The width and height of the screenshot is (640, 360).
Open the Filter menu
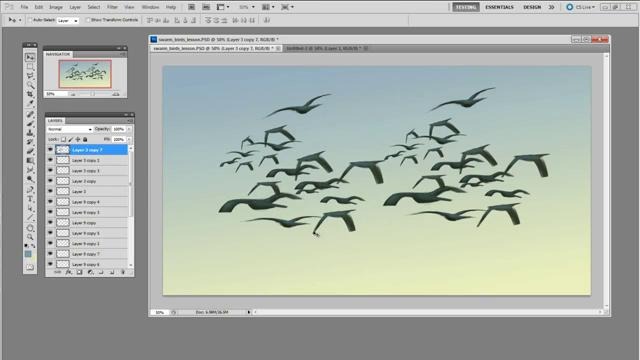coord(112,7)
